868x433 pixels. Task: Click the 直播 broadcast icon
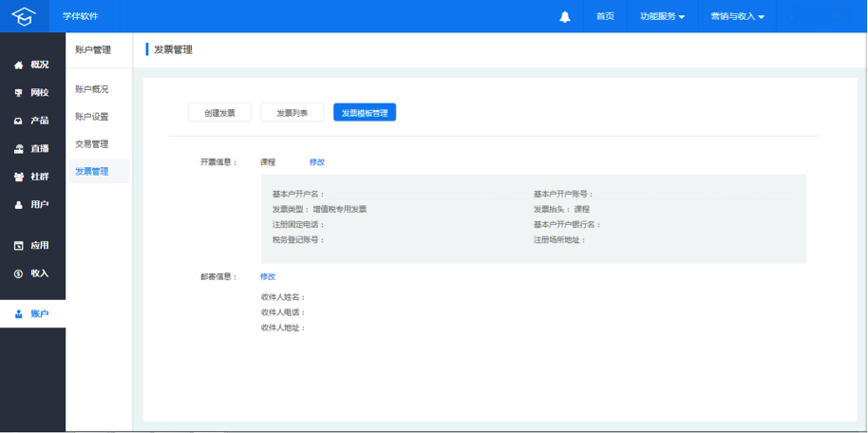click(x=18, y=149)
